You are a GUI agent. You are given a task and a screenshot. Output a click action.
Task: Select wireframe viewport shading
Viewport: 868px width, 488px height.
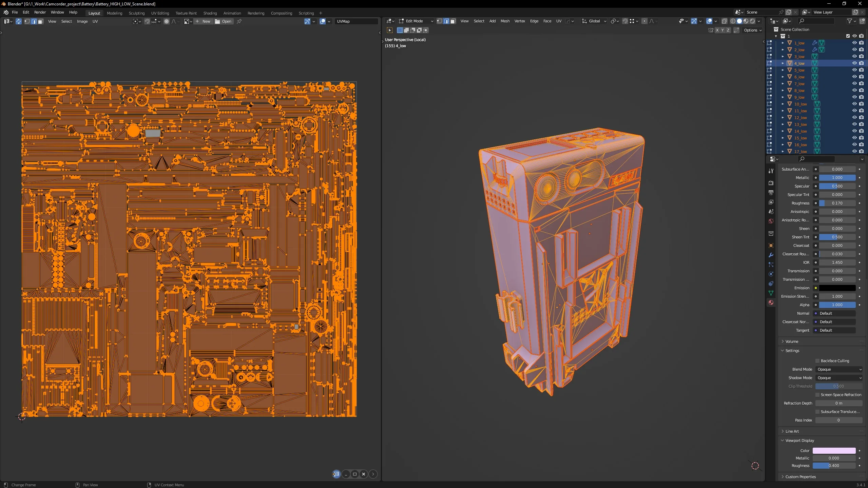tap(733, 21)
